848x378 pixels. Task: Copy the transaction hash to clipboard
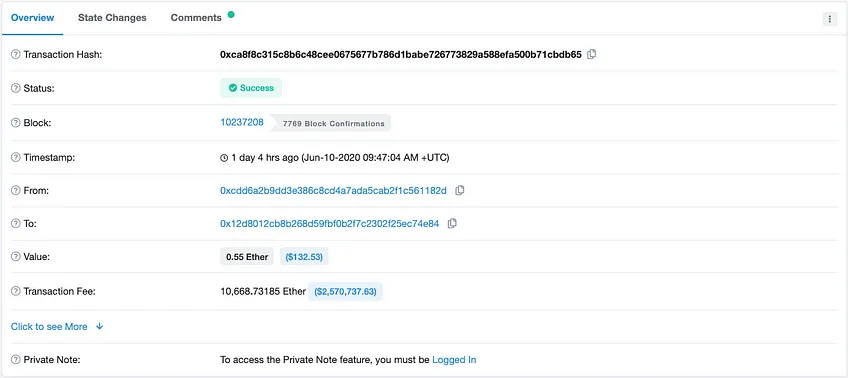point(592,54)
